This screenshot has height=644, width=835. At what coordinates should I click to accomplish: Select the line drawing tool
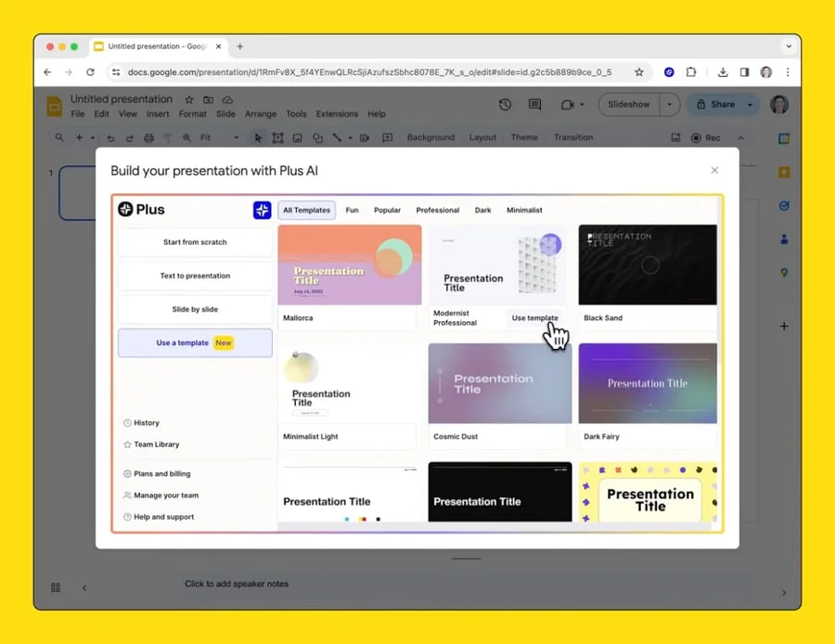point(336,137)
